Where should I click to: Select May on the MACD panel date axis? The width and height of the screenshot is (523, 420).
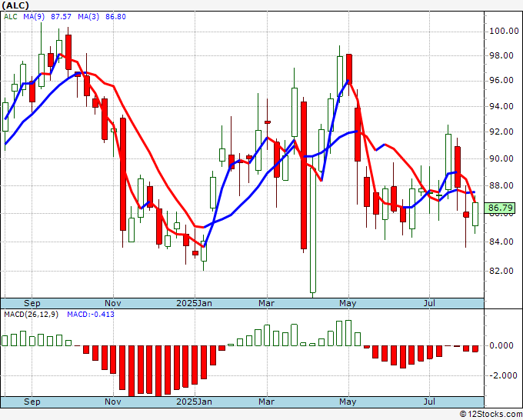tap(348, 402)
